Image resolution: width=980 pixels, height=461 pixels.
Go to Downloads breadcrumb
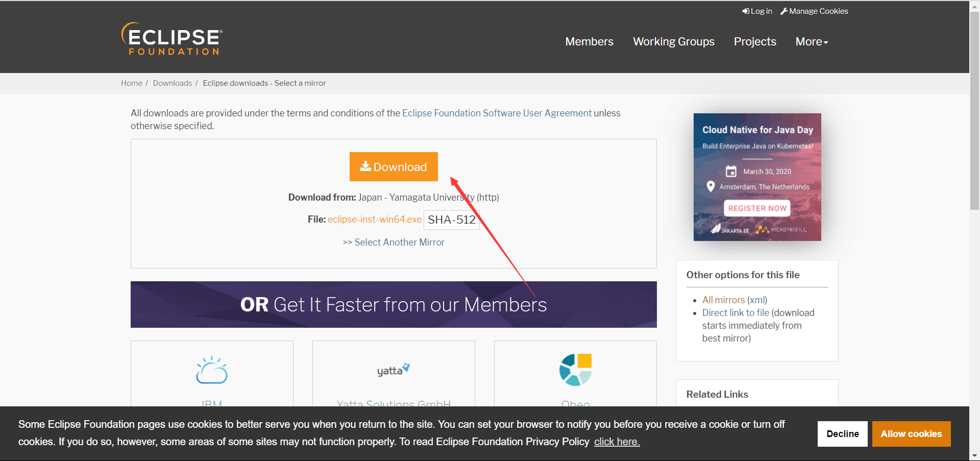(173, 83)
